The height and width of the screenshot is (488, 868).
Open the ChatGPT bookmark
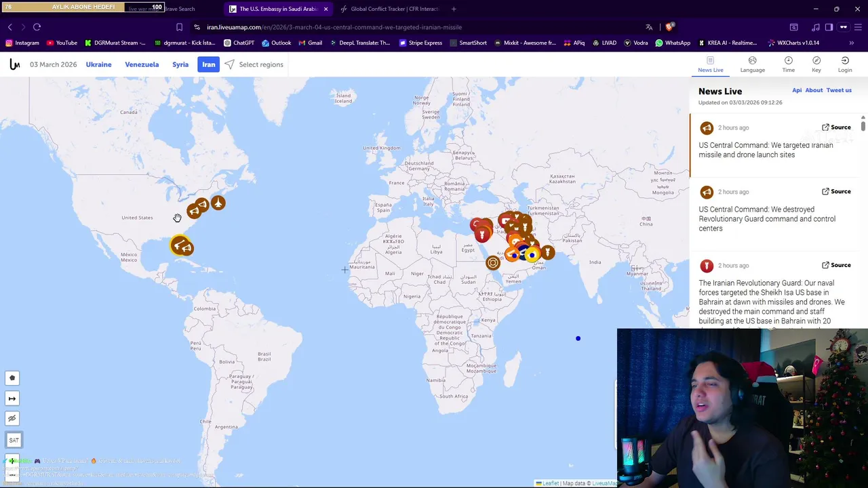click(x=239, y=43)
